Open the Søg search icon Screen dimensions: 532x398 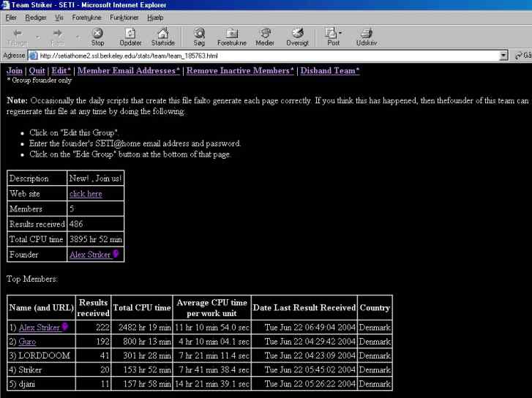tap(199, 33)
